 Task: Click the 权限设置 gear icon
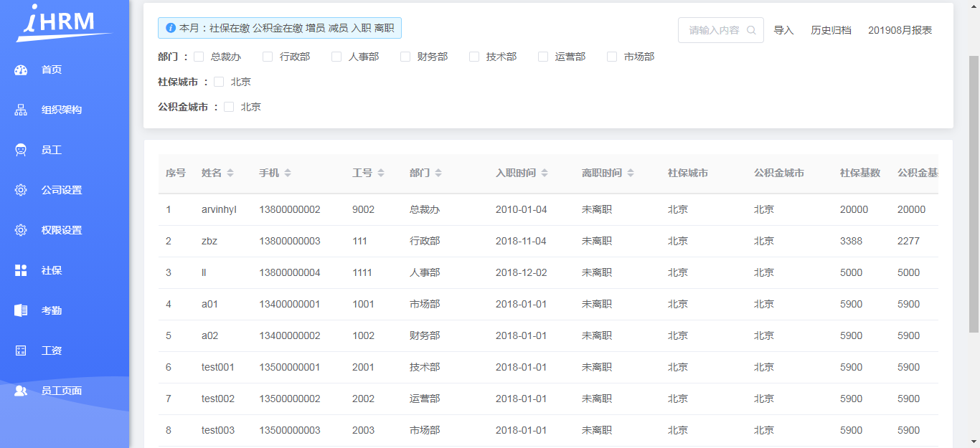coord(21,231)
